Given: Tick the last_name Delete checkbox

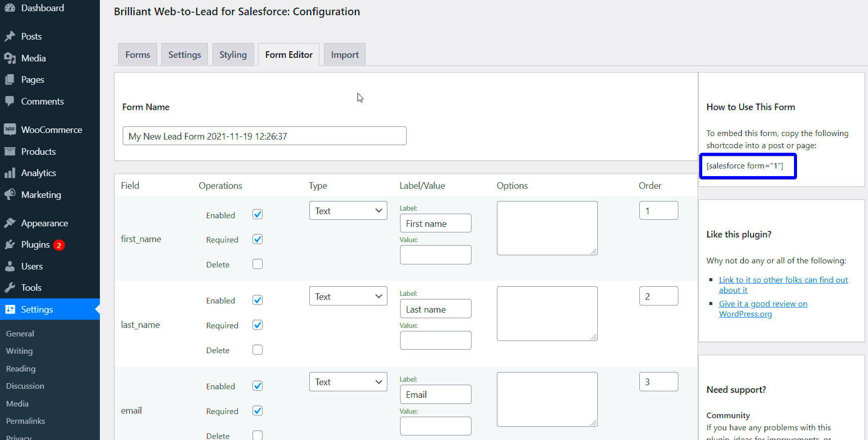Looking at the screenshot, I should click(x=258, y=350).
